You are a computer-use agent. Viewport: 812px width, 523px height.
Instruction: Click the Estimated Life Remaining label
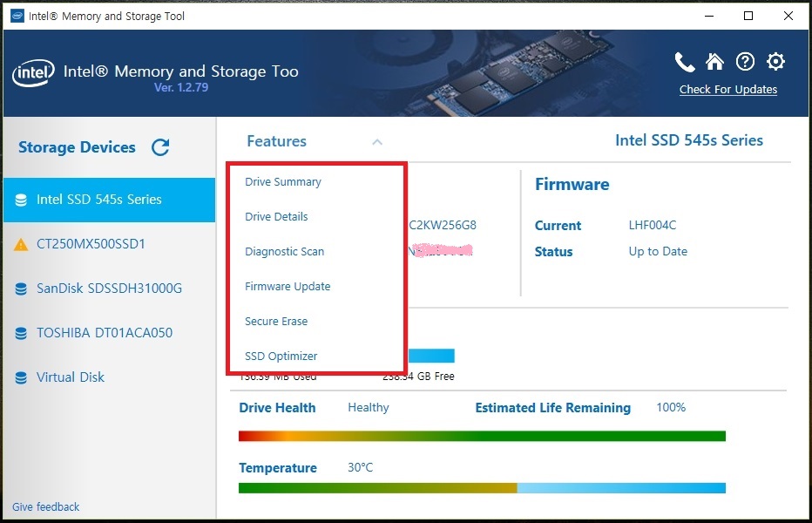[552, 408]
